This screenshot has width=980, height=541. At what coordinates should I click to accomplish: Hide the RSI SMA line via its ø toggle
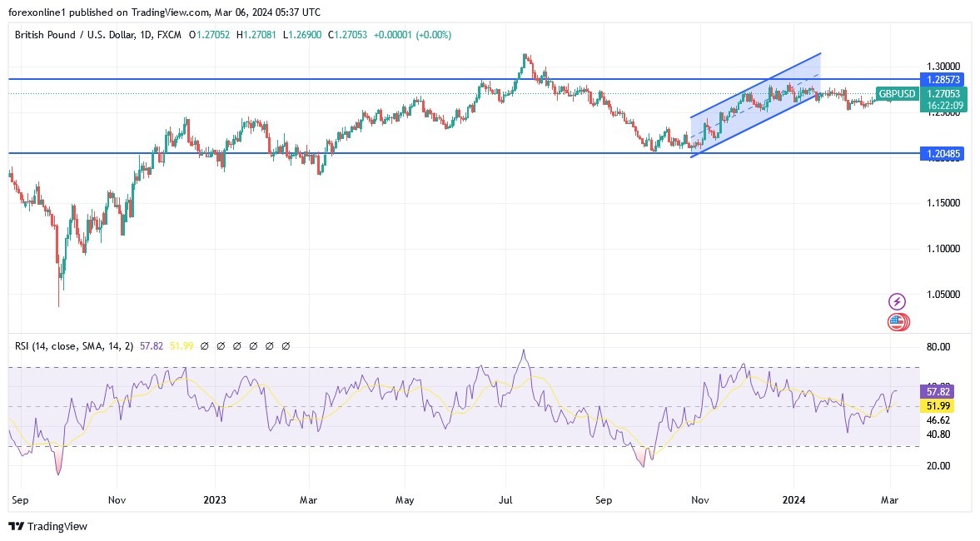(x=221, y=345)
